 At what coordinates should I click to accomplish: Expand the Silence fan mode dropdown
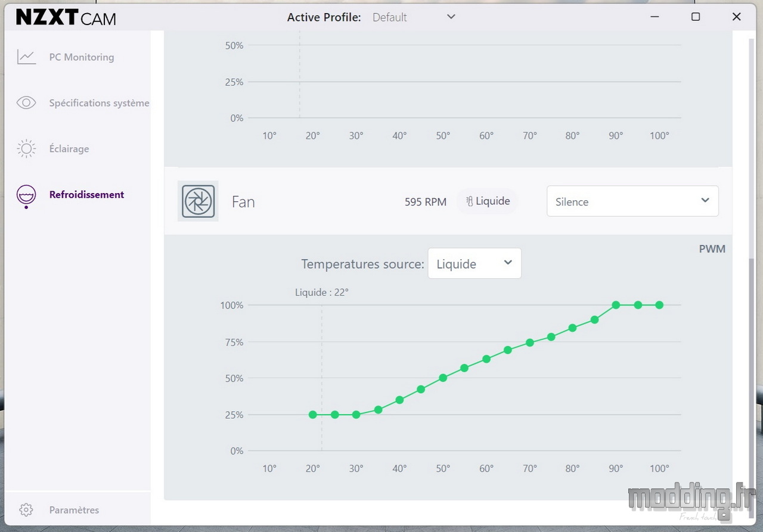(632, 201)
